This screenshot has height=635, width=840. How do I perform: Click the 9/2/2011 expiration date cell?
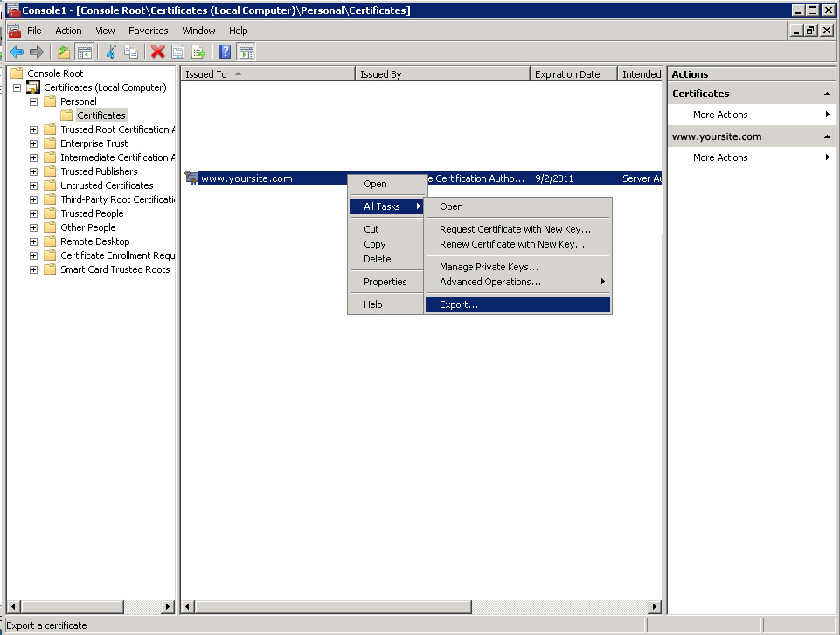pos(554,178)
